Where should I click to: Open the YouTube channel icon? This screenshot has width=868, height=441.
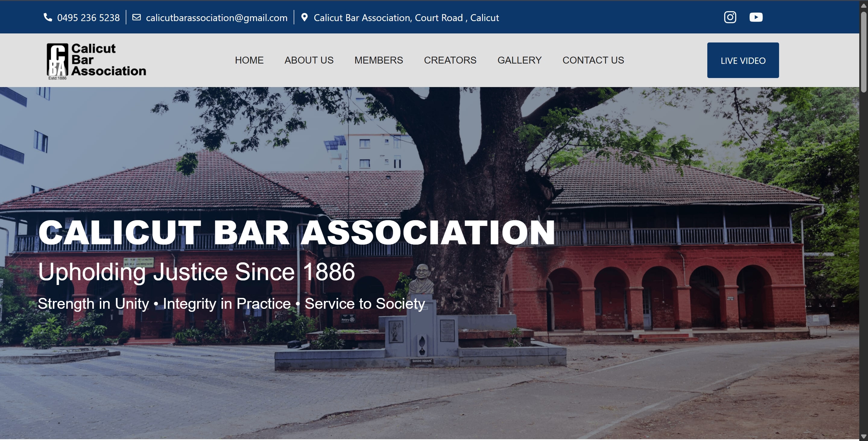click(x=756, y=17)
